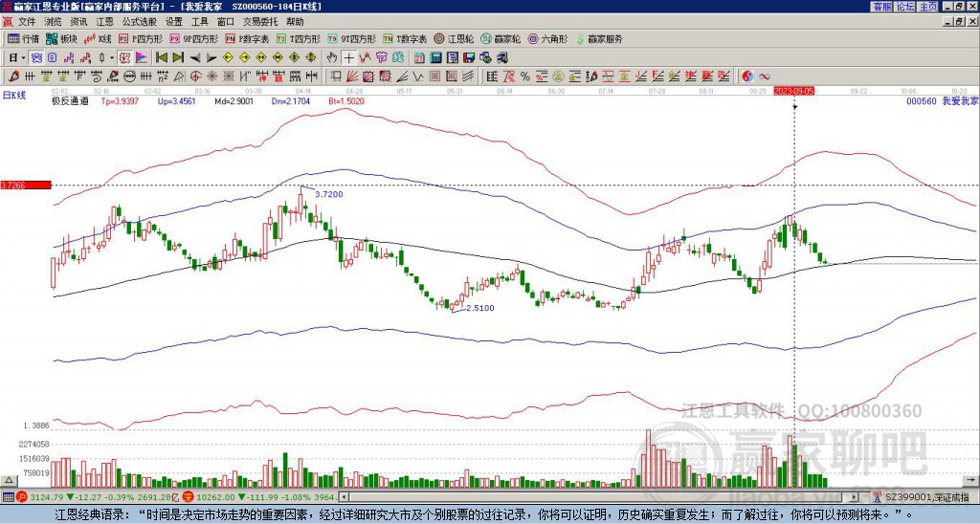Viewport: 980px width, 524px height.
Task: Open the calculator icon
Action: pyautogui.click(x=435, y=58)
